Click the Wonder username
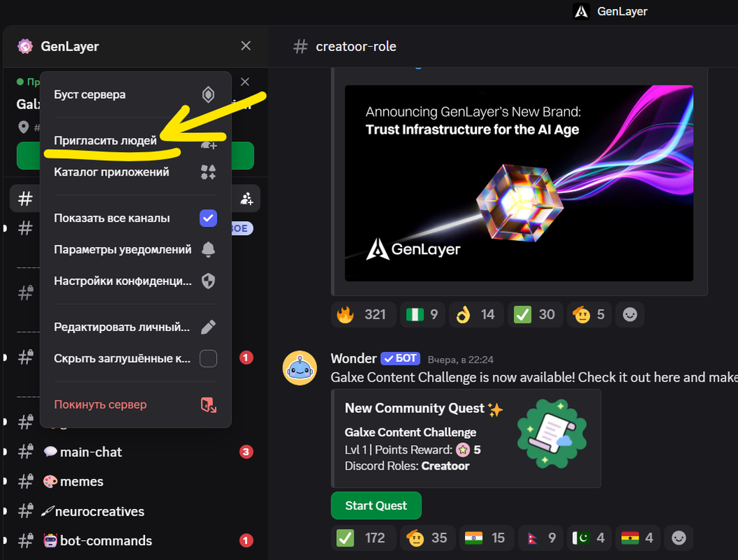Viewport: 738px width, 560px height. click(x=354, y=358)
